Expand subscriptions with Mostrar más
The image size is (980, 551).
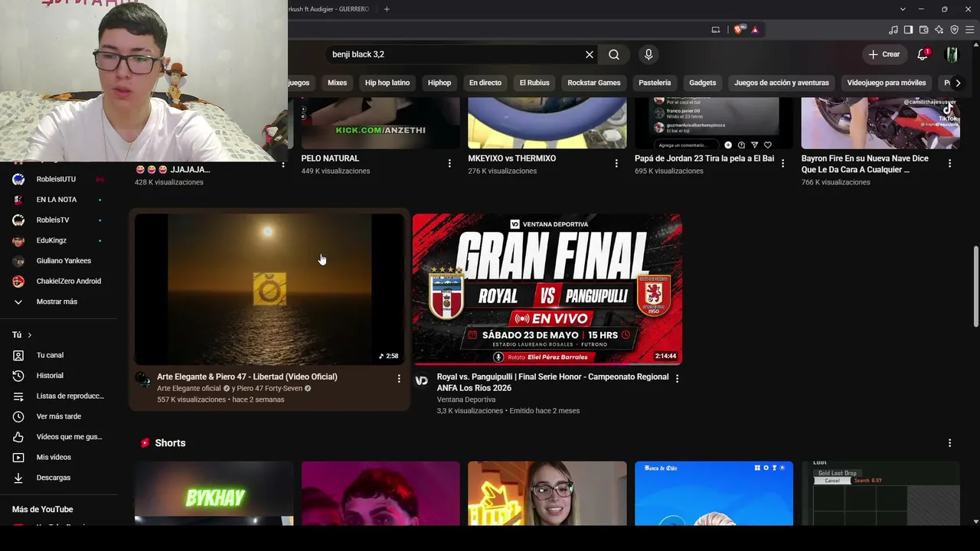coord(58,302)
